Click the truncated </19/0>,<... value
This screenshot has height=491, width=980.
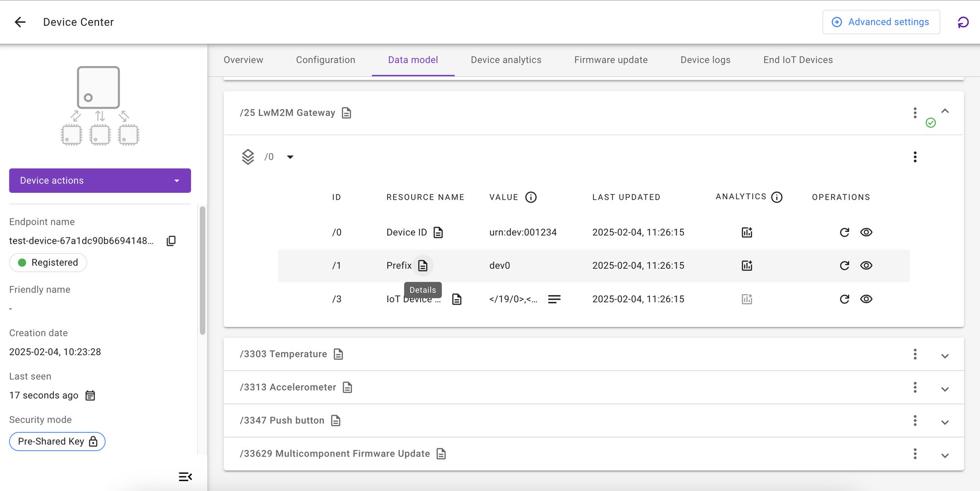pos(513,299)
